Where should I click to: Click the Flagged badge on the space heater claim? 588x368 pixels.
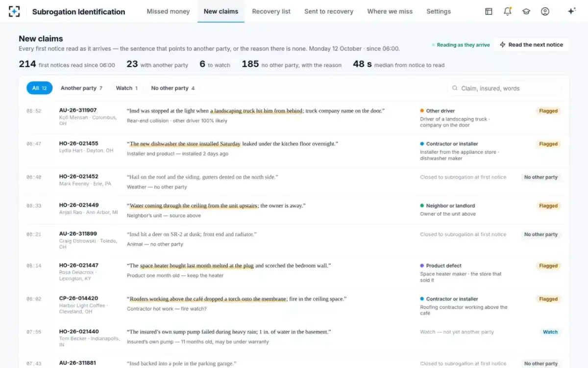pyautogui.click(x=548, y=266)
